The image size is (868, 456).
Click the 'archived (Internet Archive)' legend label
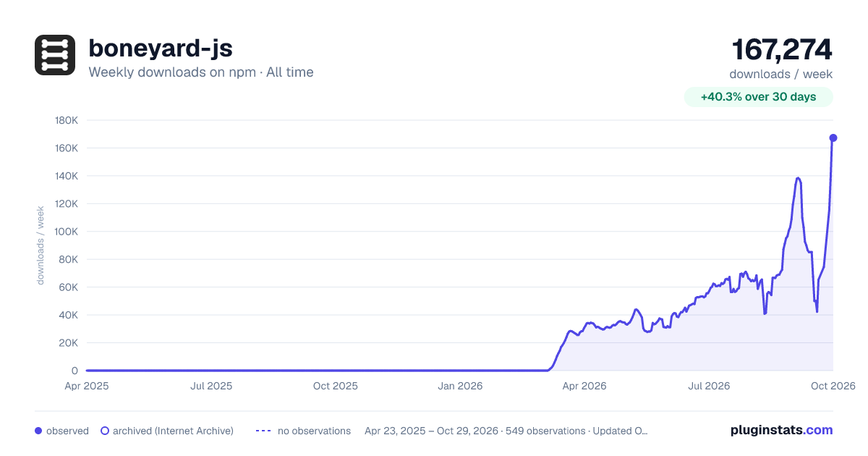173,431
